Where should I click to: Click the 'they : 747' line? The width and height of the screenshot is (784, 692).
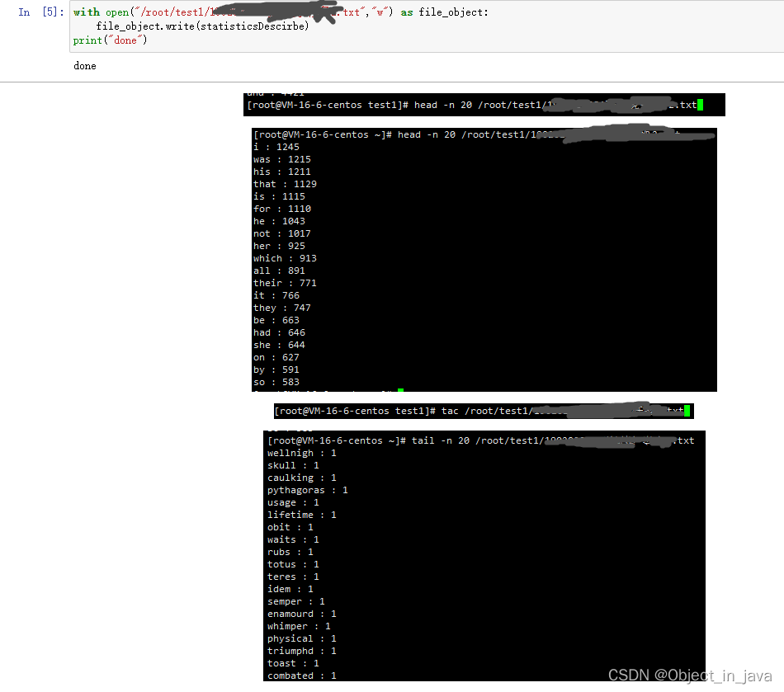(x=282, y=308)
